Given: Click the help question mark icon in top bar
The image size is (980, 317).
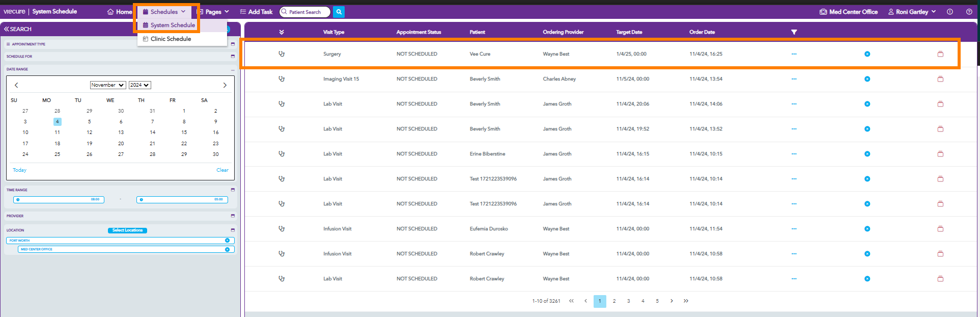Looking at the screenshot, I should (969, 12).
